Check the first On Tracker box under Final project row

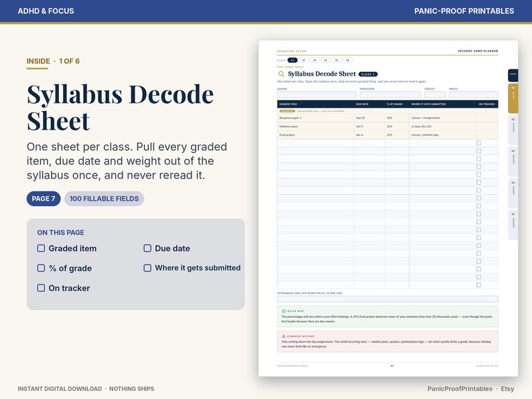click(478, 143)
